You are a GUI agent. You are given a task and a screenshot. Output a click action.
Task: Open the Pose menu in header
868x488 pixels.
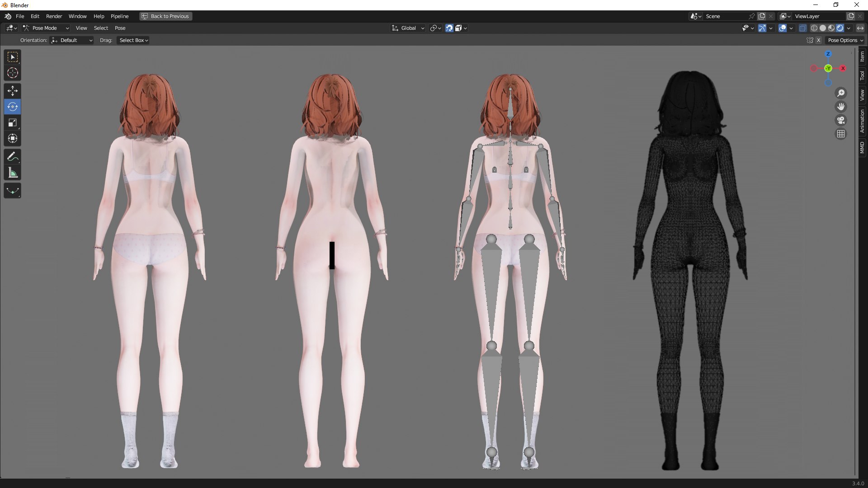(x=120, y=28)
